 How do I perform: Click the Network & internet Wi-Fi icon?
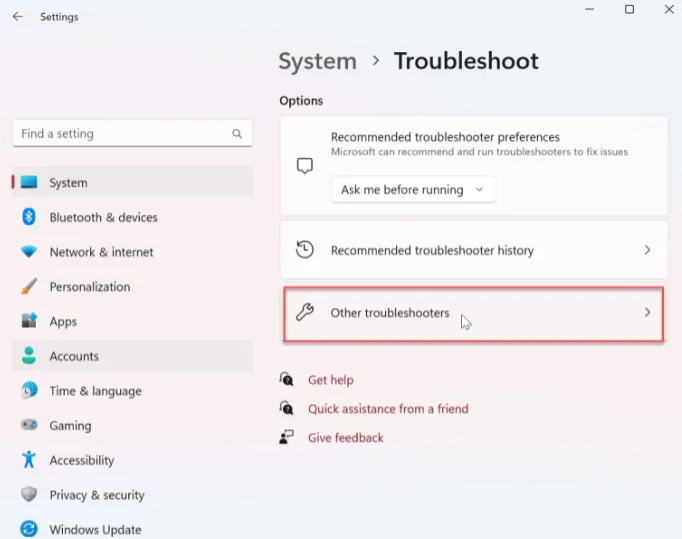coord(29,252)
